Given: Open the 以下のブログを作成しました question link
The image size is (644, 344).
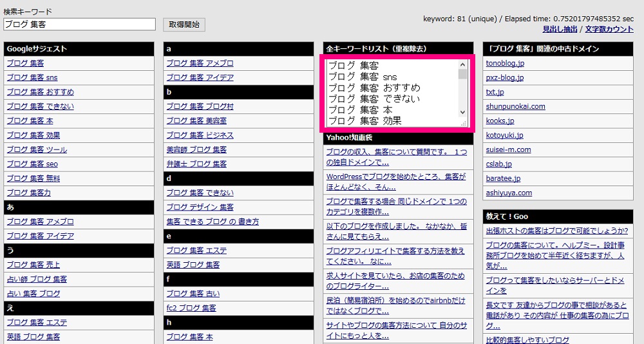Looking at the screenshot, I should click(396, 231).
